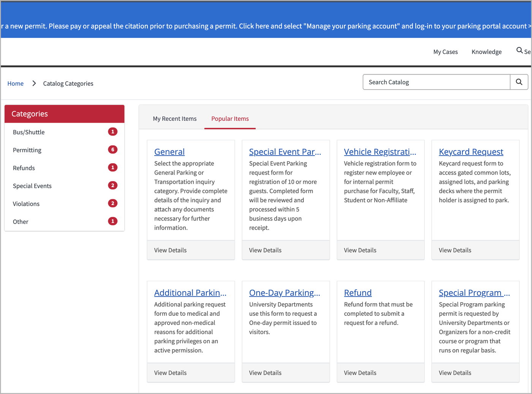Open the Vehicle Registrati... item link
Viewport: 532px width, 394px height.
point(380,152)
